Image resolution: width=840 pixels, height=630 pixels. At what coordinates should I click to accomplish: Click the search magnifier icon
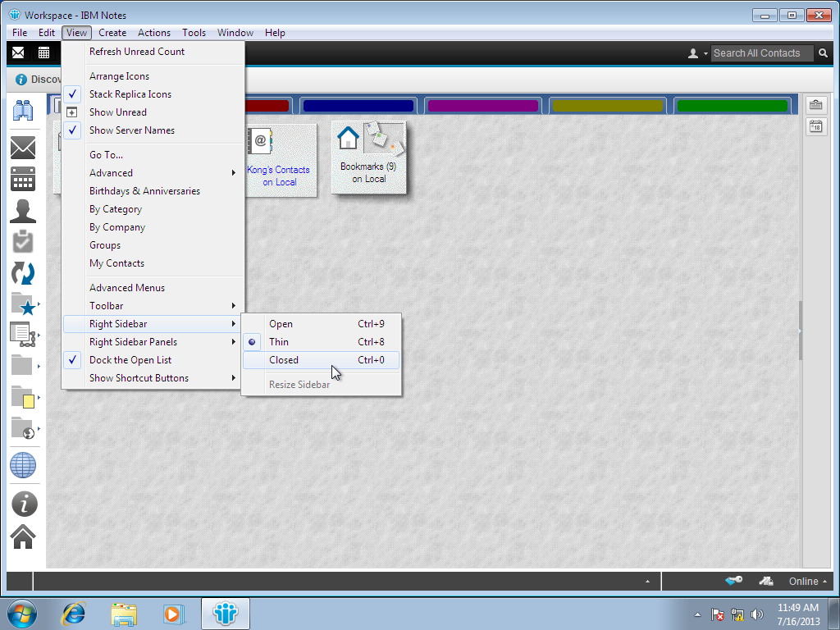[x=824, y=53]
